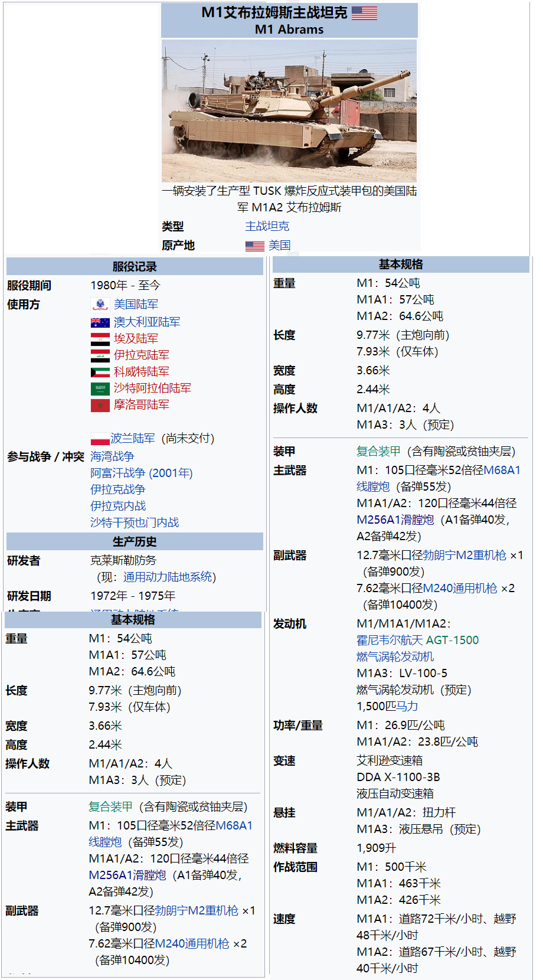Click the green Saudi Arabian flag icon
Screen dimensions: 543x980
(100, 388)
